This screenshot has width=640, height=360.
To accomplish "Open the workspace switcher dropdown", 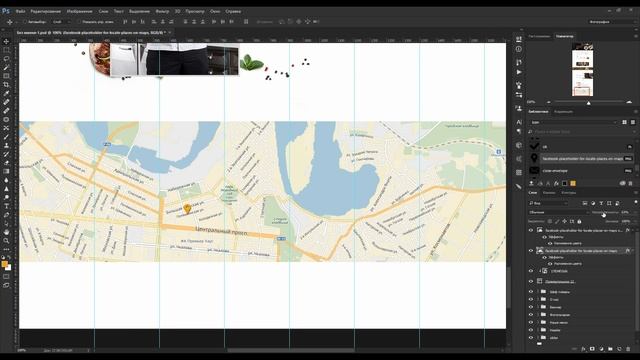I will point(611,22).
